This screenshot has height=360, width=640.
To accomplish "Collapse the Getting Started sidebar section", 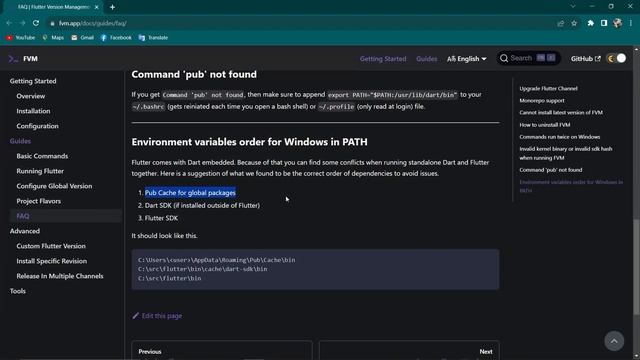I will [x=33, y=81].
